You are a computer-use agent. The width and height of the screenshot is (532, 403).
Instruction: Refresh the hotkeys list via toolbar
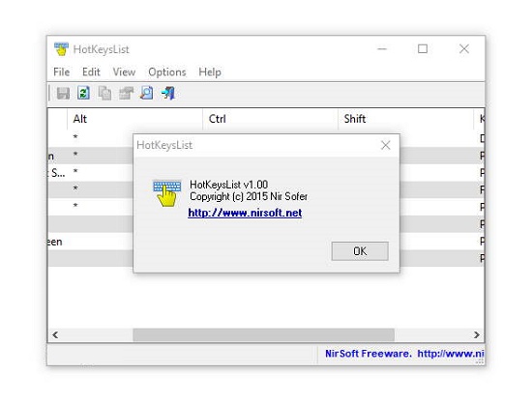coord(83,93)
